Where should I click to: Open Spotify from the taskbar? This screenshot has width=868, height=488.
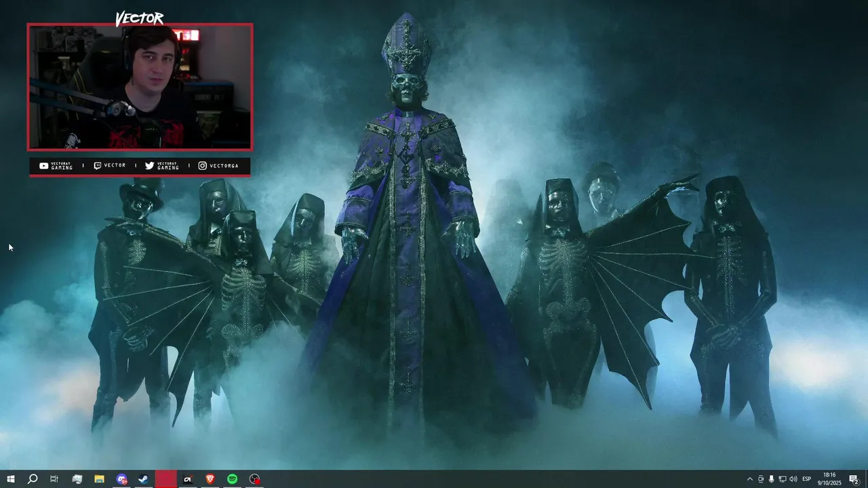coord(232,479)
